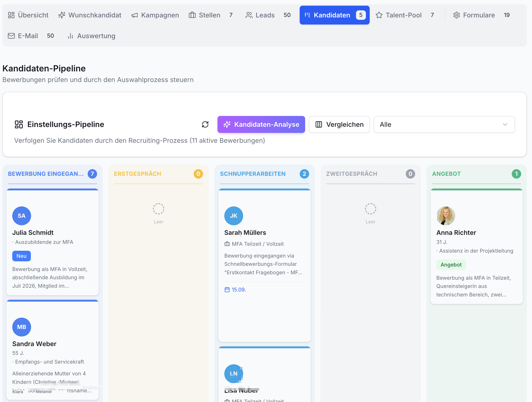This screenshot has height=402, width=532.
Task: Click the Angebot column header
Action: pos(446,174)
